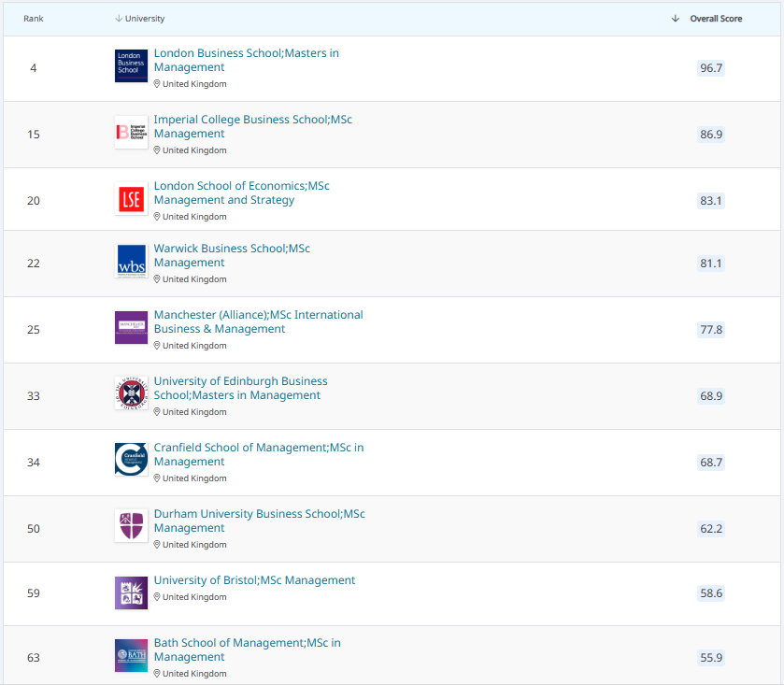Open Warwick Business School MSc Management link
The height and width of the screenshot is (685, 784).
[232, 255]
